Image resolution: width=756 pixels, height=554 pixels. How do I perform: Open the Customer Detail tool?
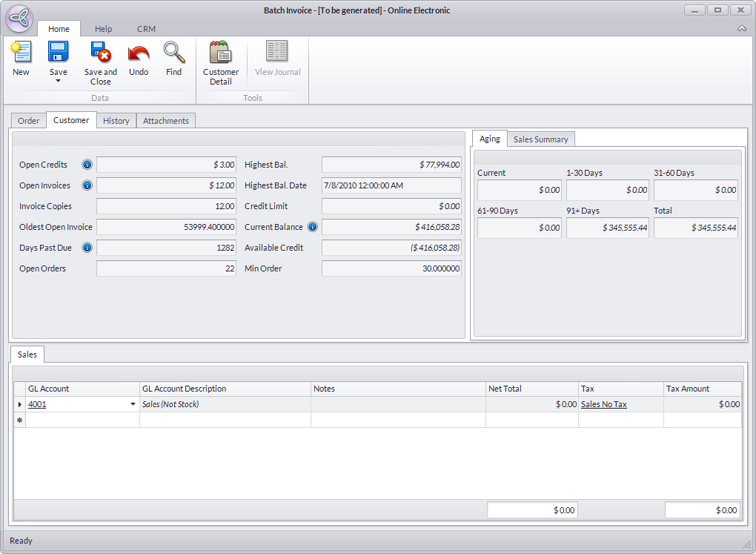tap(221, 53)
